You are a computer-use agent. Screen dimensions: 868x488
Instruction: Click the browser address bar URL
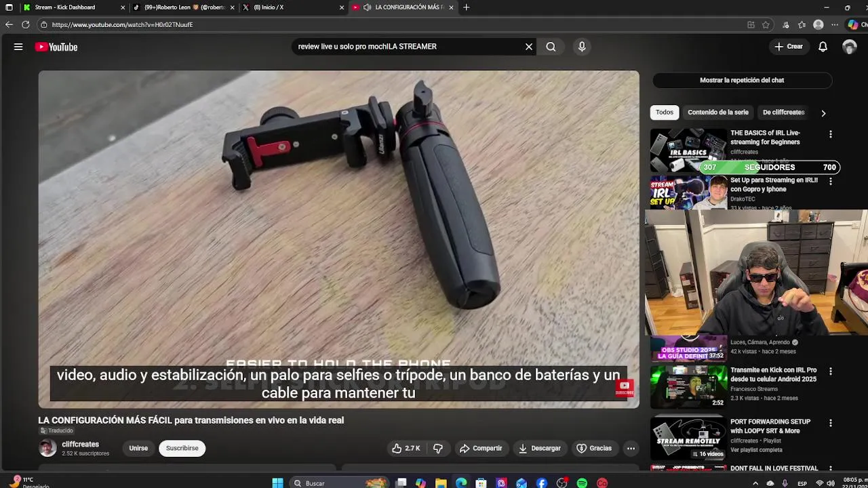pos(122,24)
